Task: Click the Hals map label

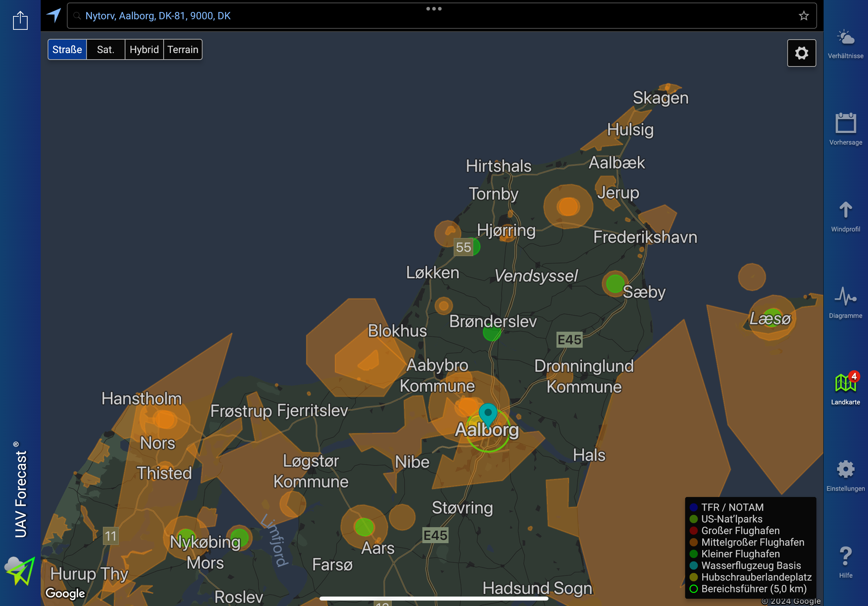Action: click(589, 455)
